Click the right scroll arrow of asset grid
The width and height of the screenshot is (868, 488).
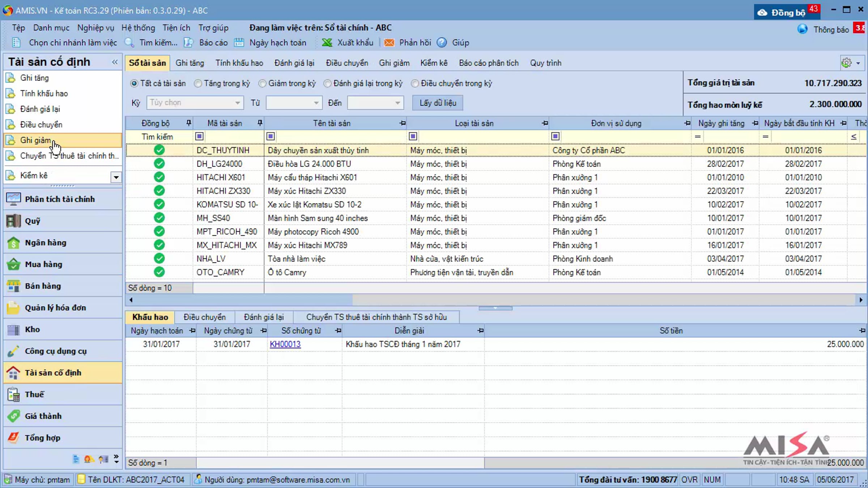861,300
